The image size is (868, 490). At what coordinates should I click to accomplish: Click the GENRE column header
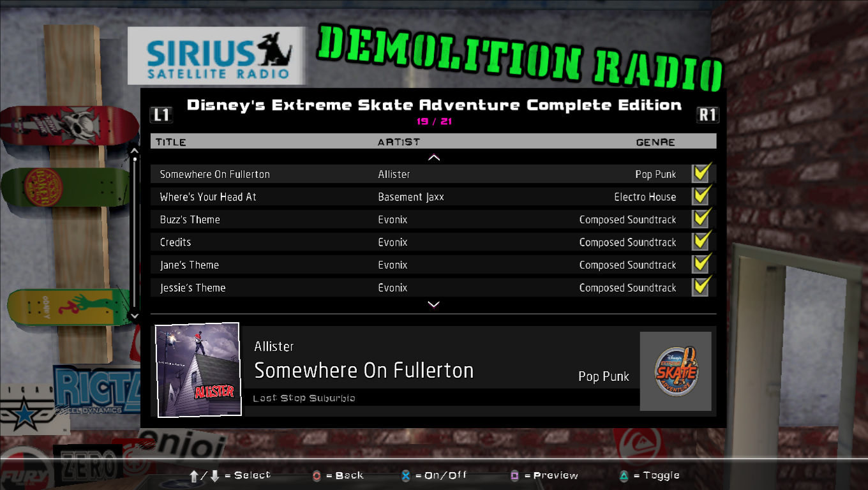point(655,142)
